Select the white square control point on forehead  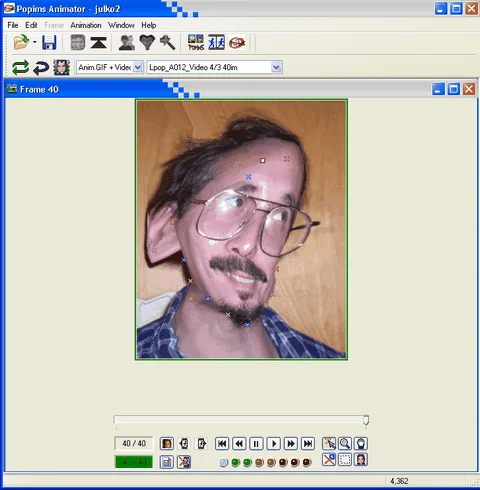point(263,161)
